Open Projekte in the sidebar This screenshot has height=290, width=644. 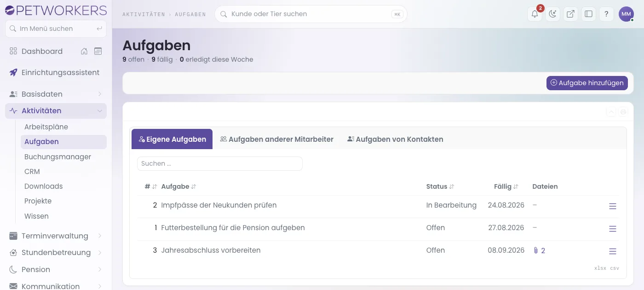[63, 201]
